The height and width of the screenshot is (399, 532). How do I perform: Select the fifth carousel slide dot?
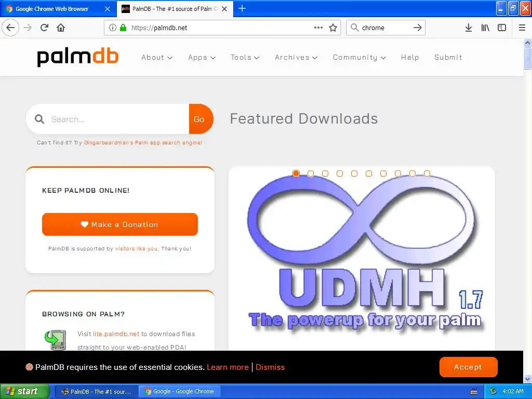point(354,174)
